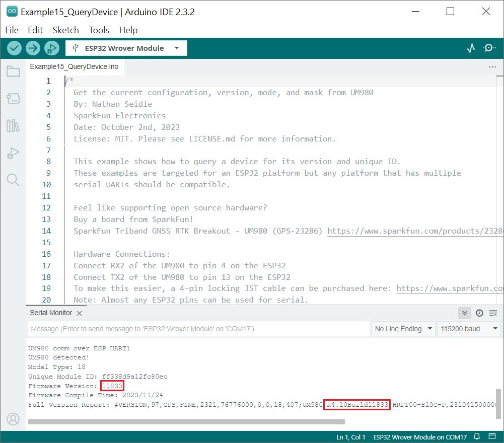Close the Serial Monitor tab
Viewport: 504px width, 443px height.
(x=79, y=313)
